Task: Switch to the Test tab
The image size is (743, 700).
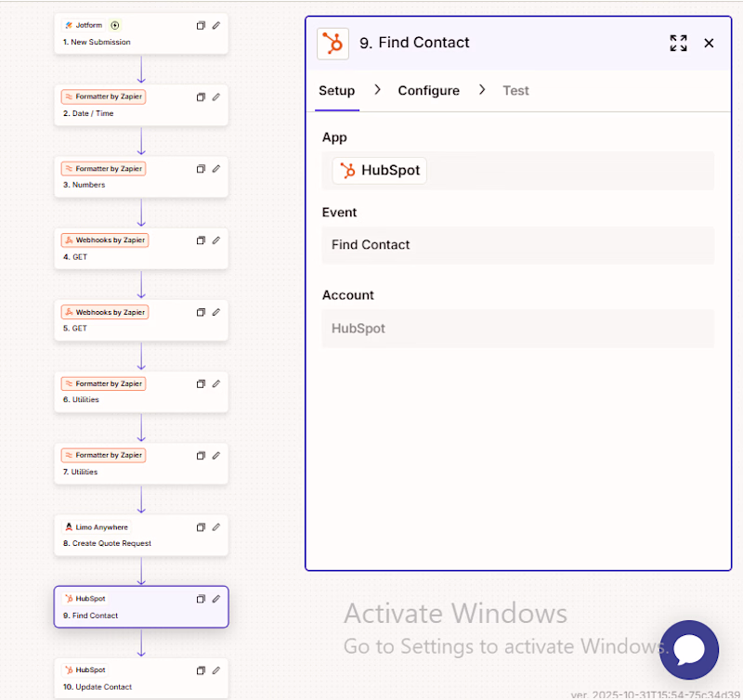Action: coord(515,90)
